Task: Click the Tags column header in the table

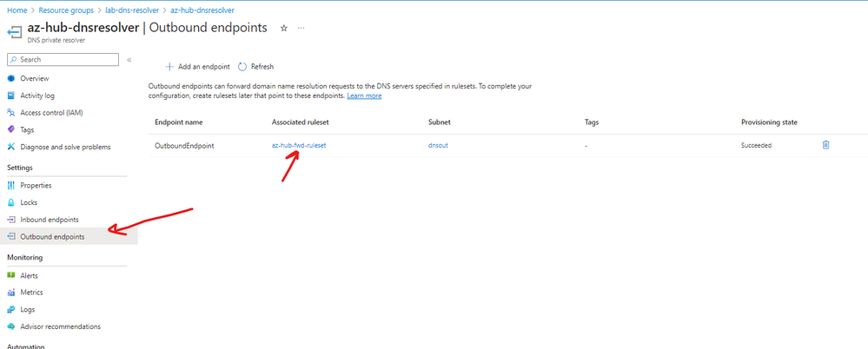Action: click(592, 122)
